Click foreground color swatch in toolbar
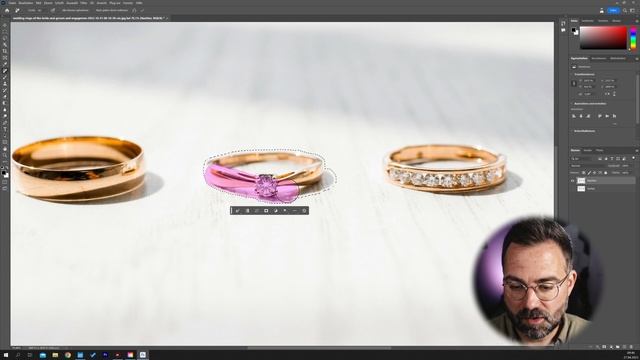640x360 pixels. (4, 173)
